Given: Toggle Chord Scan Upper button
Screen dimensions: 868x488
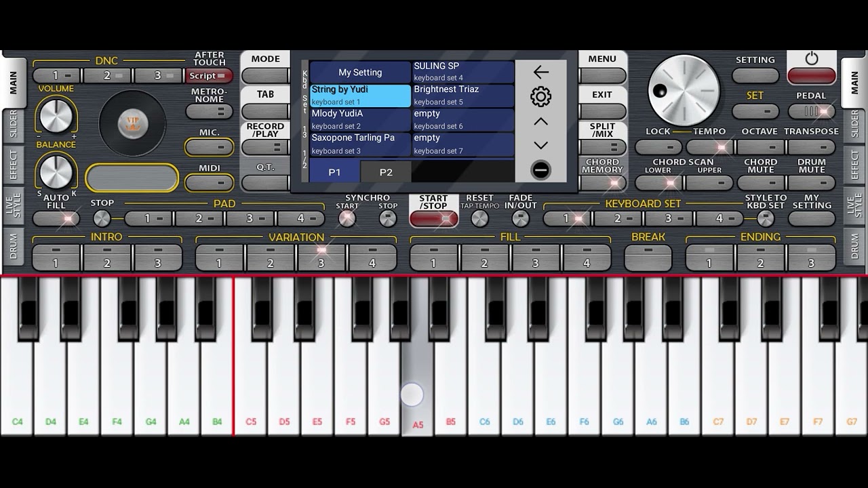Looking at the screenshot, I should click(x=709, y=183).
